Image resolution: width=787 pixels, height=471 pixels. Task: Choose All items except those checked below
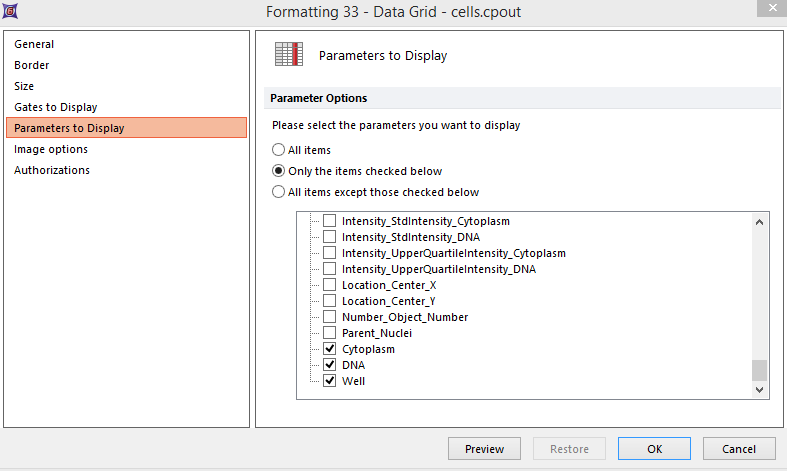click(279, 192)
